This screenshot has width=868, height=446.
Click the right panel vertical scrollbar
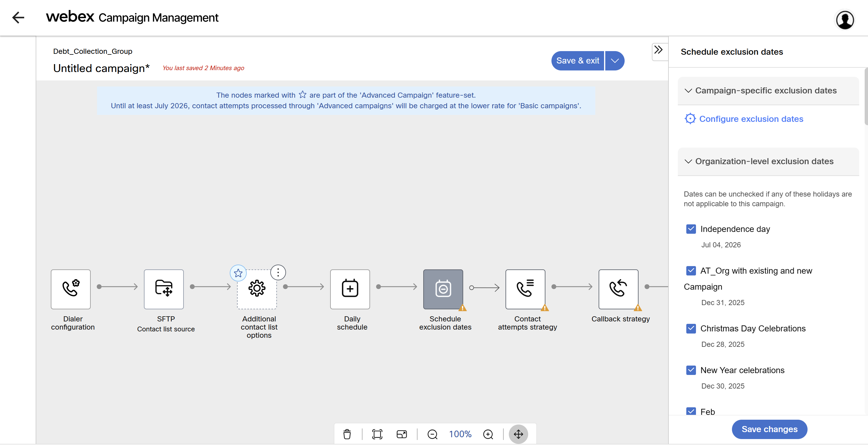pos(866,96)
